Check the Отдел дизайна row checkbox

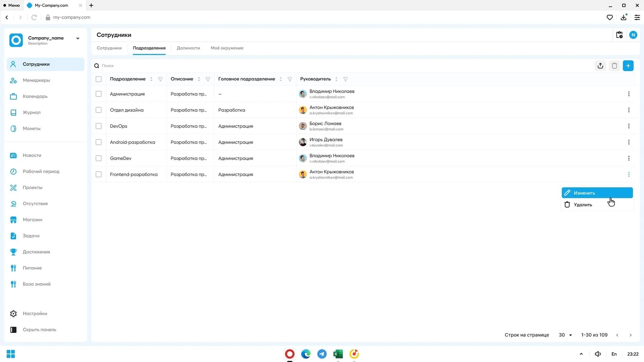(99, 110)
